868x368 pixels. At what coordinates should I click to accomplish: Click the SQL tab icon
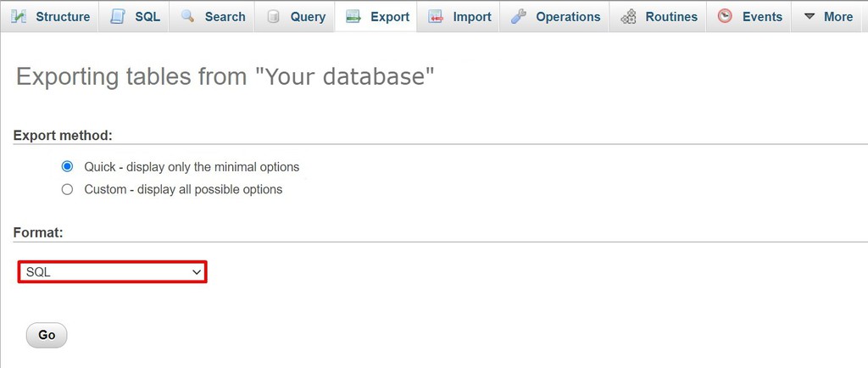[x=119, y=16]
